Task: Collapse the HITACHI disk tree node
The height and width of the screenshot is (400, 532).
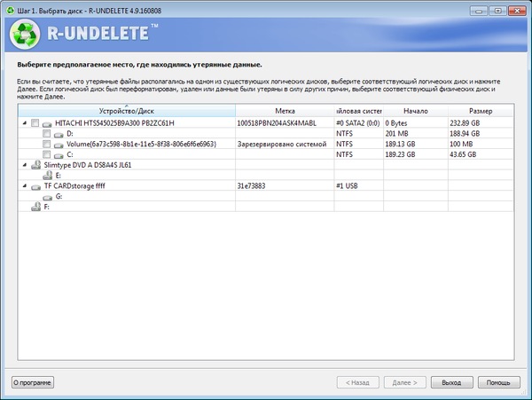Action: 24,123
